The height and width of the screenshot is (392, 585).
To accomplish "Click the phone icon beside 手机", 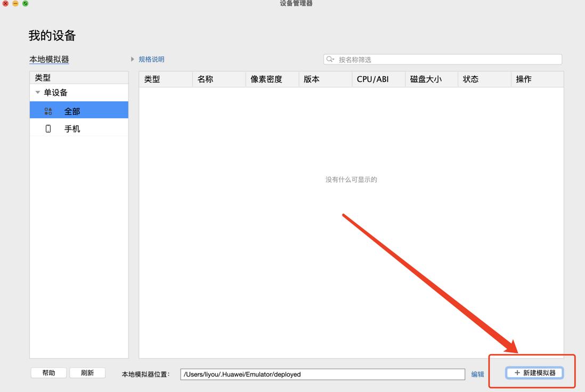I will pos(48,129).
